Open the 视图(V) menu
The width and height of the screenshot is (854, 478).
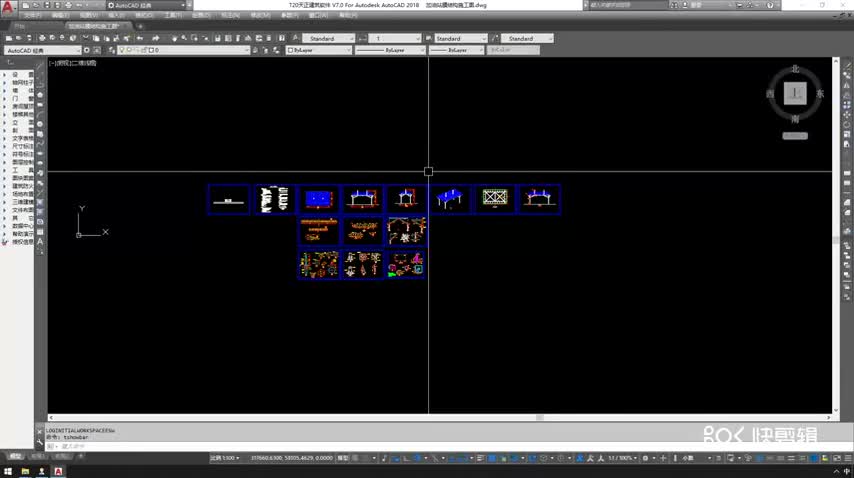coord(89,15)
